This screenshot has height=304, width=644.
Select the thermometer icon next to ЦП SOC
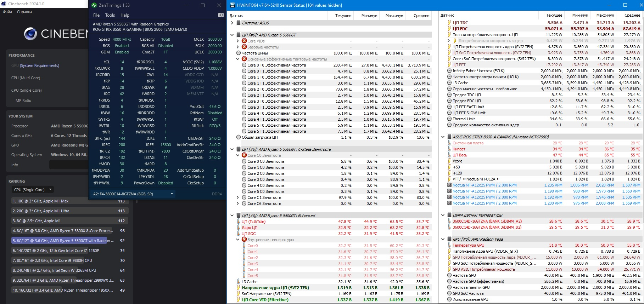click(x=239, y=234)
